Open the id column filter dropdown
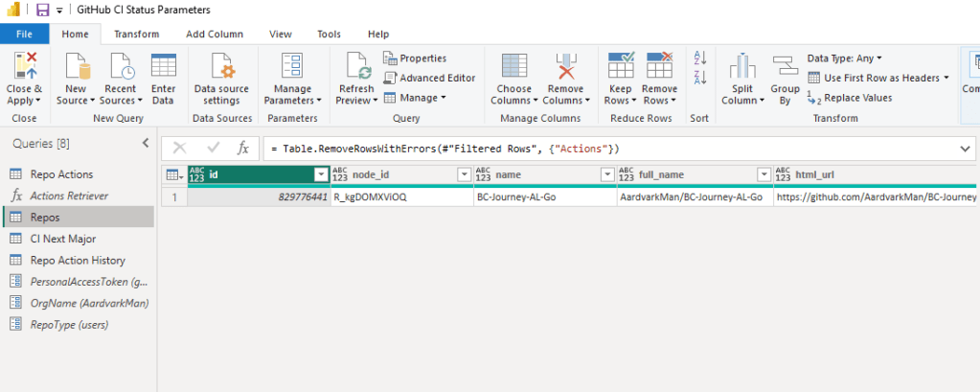 click(x=320, y=174)
